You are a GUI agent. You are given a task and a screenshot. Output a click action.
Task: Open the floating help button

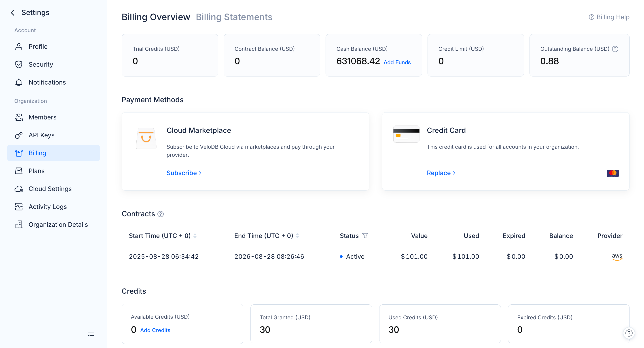[x=629, y=333]
